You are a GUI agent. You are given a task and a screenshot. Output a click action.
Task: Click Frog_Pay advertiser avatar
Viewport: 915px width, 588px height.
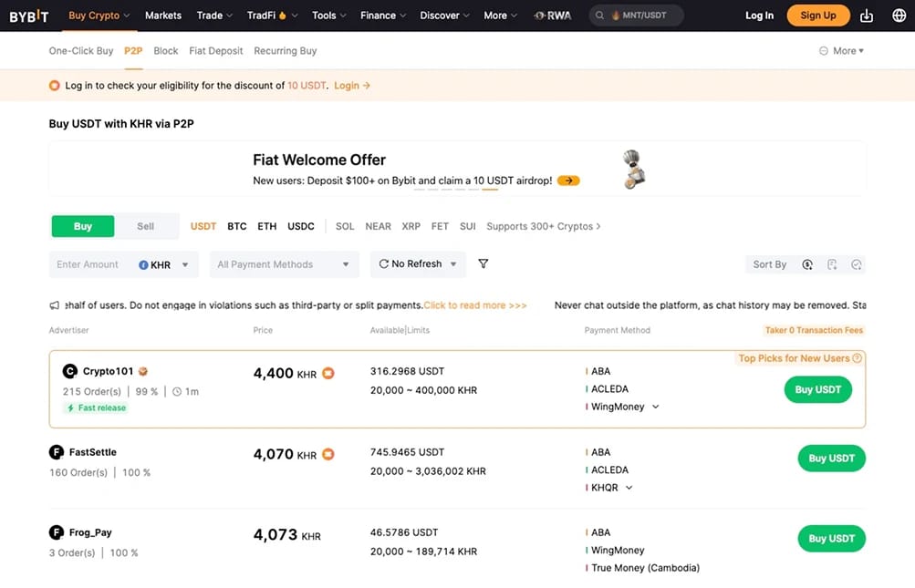pos(56,532)
